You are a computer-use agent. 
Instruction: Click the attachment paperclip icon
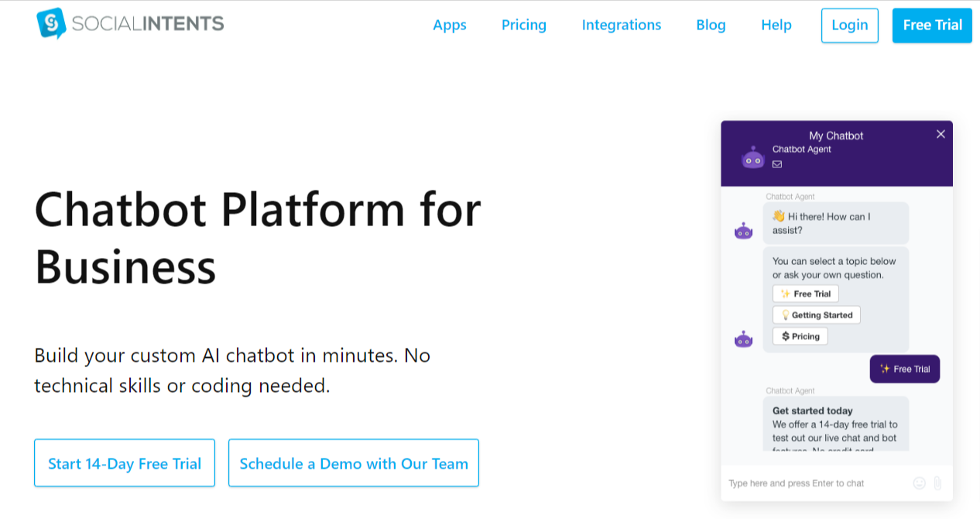click(937, 483)
